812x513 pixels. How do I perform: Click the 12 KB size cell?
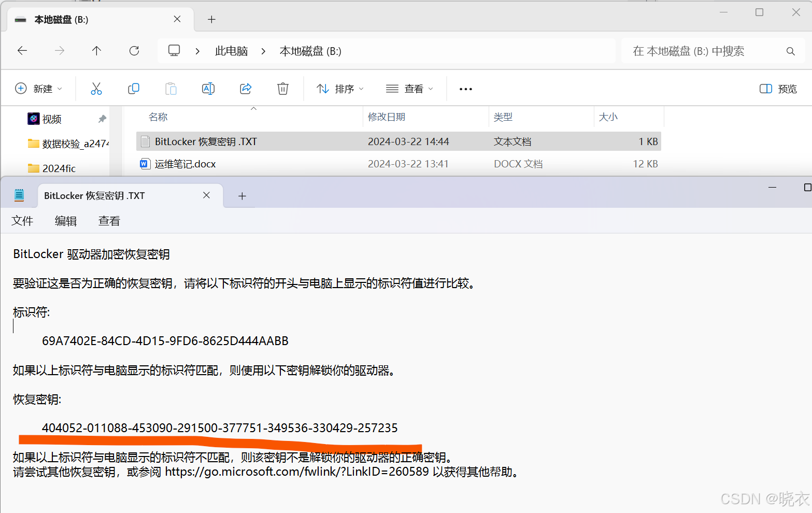[x=645, y=164]
